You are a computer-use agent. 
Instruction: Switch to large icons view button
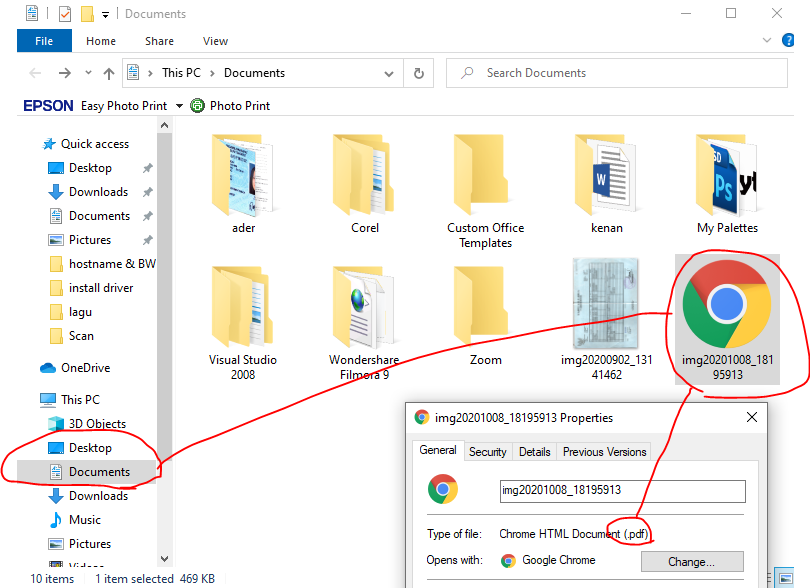(x=786, y=578)
